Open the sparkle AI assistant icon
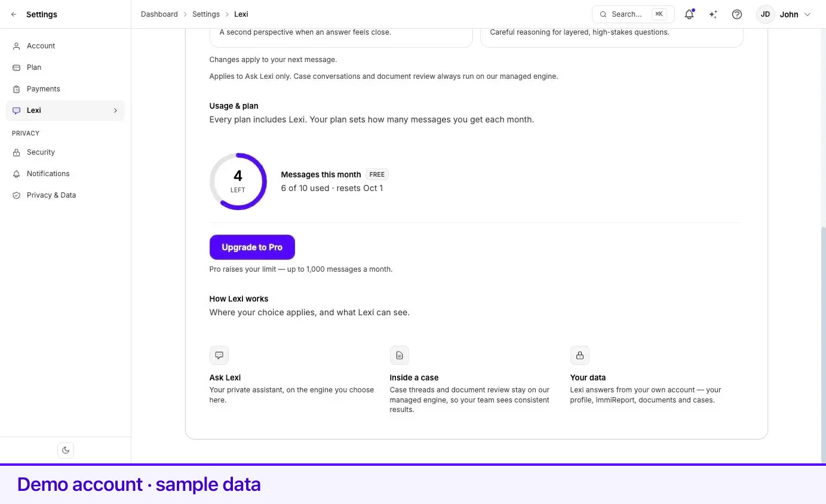This screenshot has width=826, height=504. coord(713,14)
